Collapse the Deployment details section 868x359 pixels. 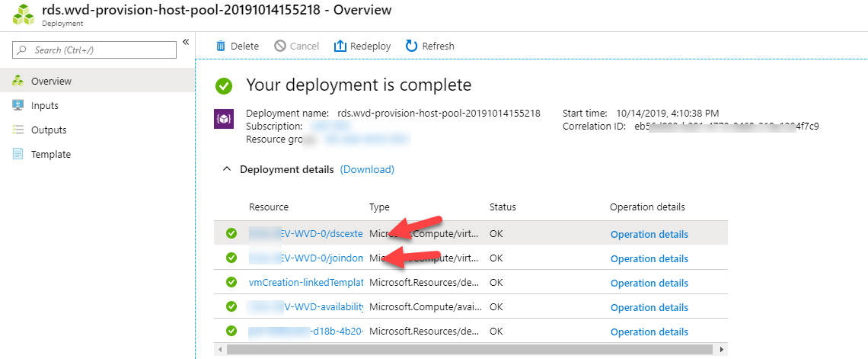[x=226, y=169]
